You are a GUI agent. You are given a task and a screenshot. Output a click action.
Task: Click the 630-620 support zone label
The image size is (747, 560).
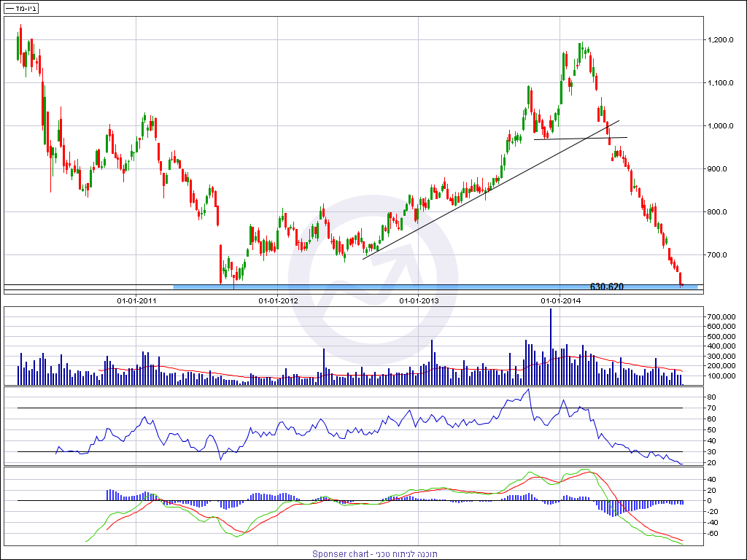[x=606, y=287]
